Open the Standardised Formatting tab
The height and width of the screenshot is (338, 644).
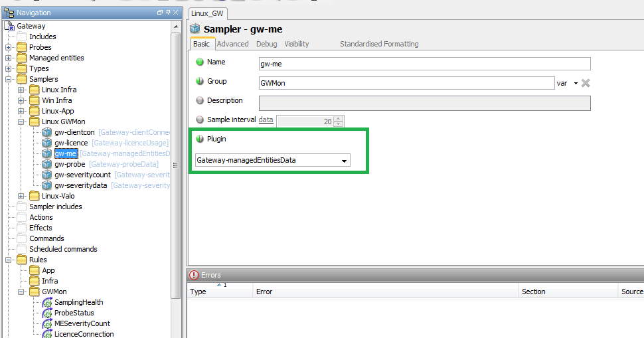coord(379,44)
